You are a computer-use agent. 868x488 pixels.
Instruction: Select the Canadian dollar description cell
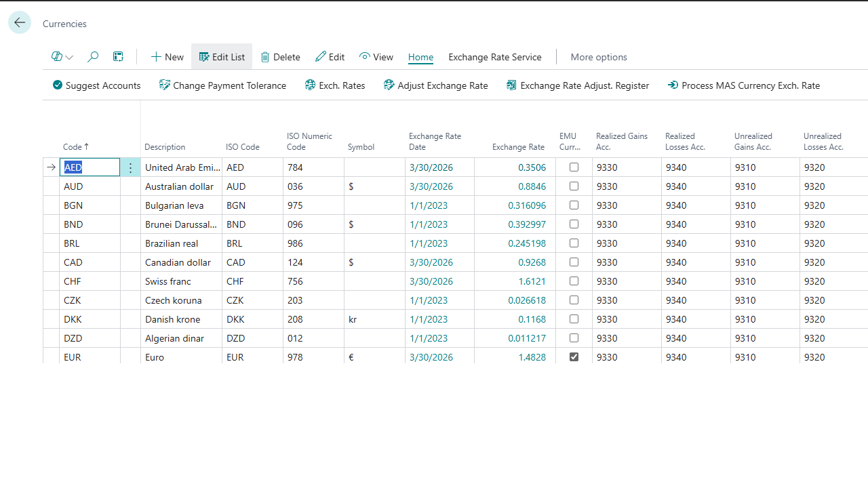point(181,262)
